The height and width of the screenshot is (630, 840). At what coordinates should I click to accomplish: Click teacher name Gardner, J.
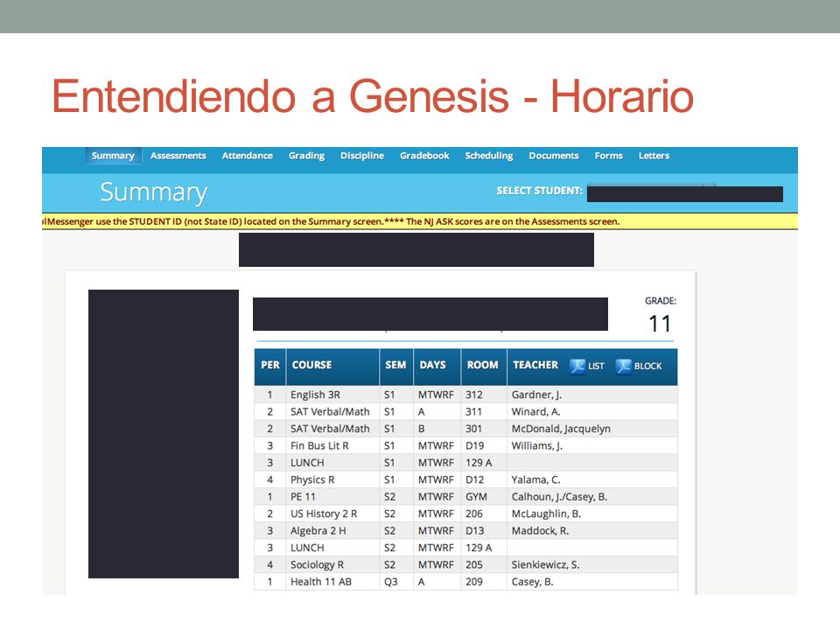(536, 395)
